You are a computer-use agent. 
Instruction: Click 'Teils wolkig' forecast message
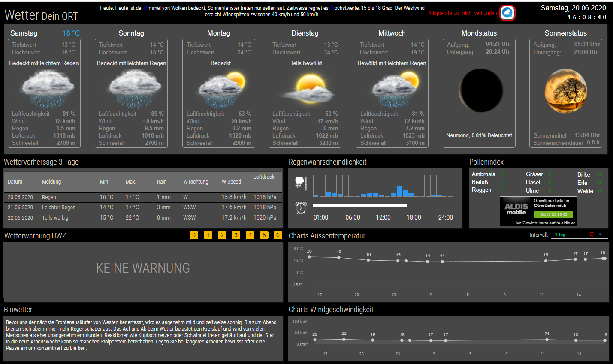(x=55, y=218)
